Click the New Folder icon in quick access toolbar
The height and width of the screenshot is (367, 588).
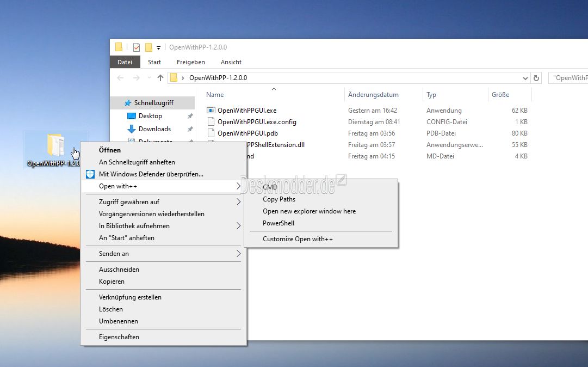148,47
